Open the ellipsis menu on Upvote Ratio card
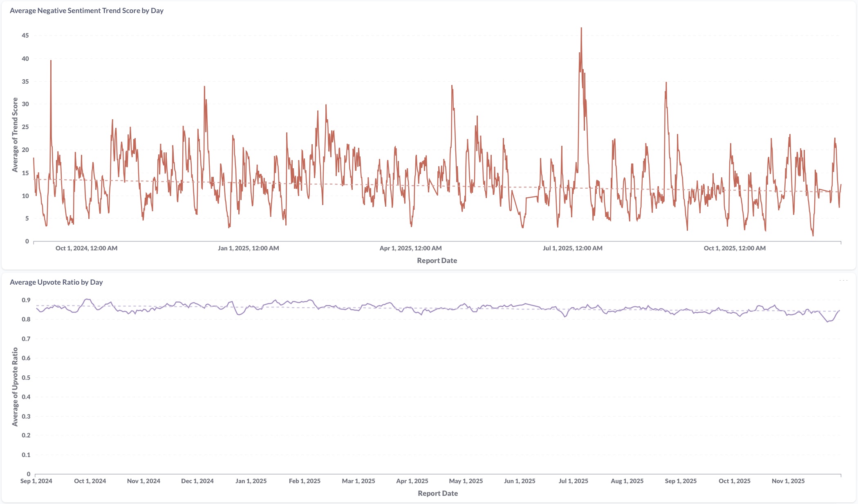Screen dimensions: 858x504 click(x=843, y=281)
